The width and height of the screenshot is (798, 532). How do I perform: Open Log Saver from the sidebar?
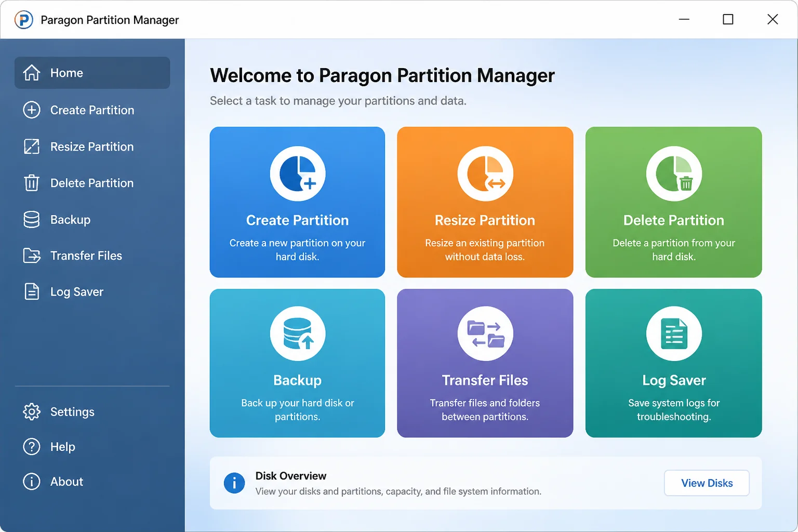click(x=92, y=291)
